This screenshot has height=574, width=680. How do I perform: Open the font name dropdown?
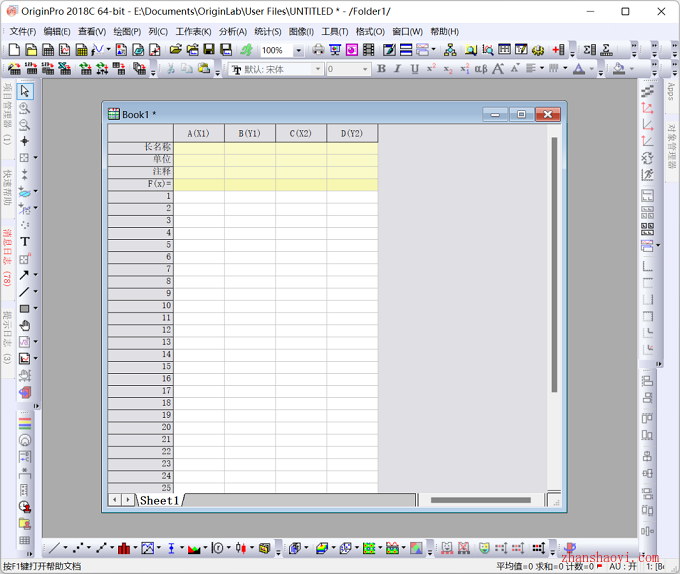click(318, 69)
